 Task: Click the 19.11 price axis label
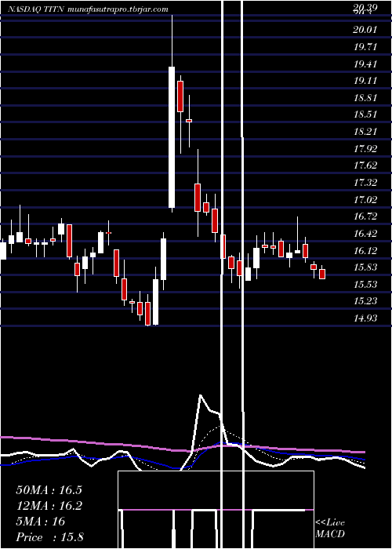pyautogui.click(x=365, y=81)
